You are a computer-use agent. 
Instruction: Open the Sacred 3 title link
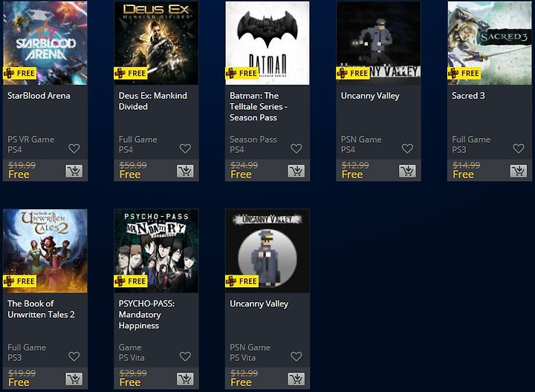468,96
